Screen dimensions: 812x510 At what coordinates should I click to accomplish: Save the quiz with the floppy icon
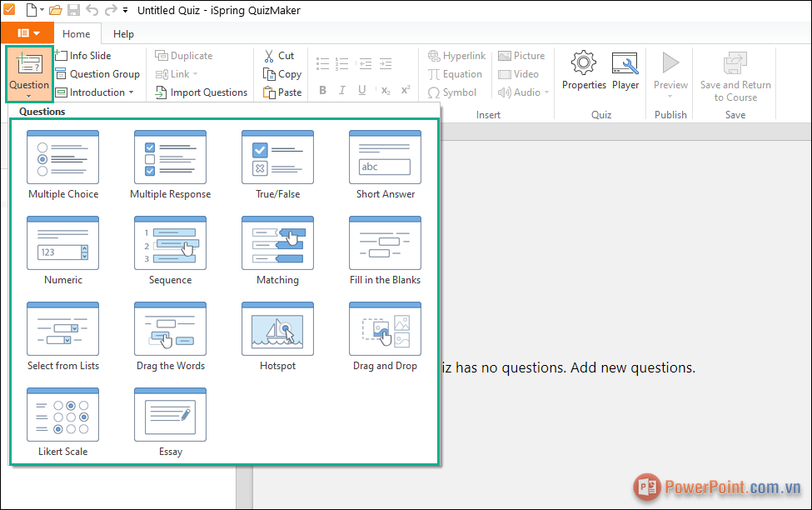click(73, 10)
